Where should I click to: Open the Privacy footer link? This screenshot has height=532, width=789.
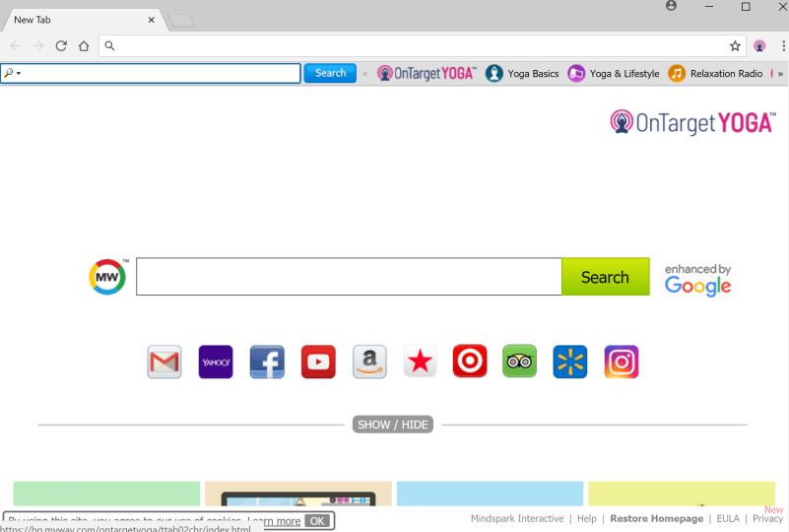(767, 518)
